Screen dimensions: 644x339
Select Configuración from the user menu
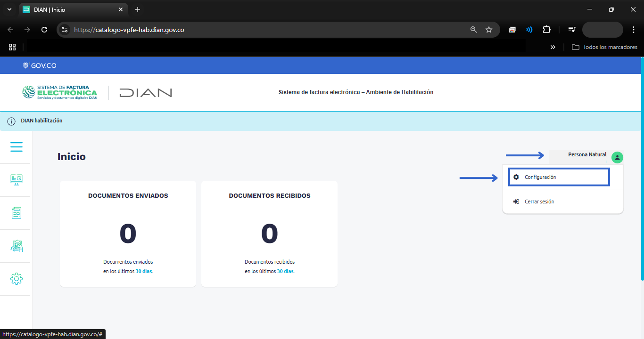[540, 177]
